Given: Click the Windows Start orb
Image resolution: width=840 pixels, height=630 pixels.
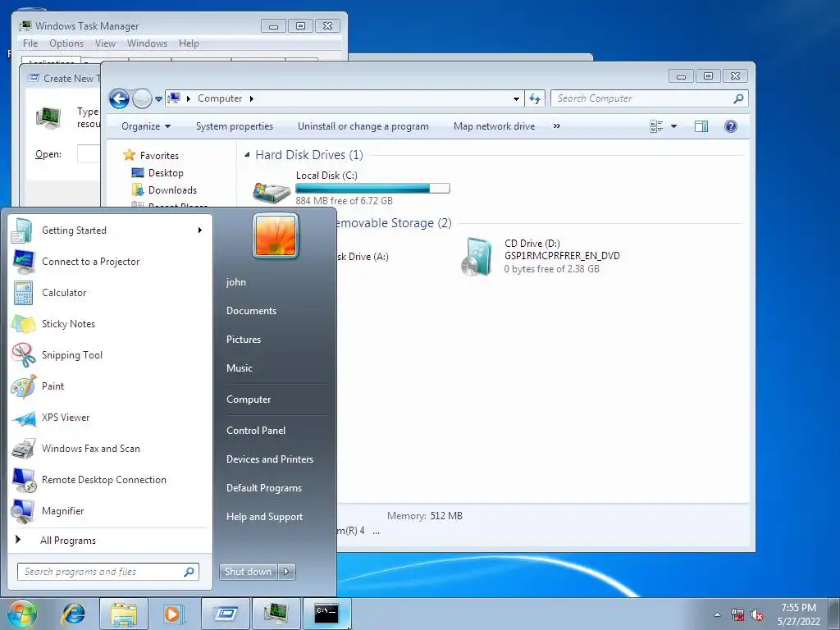Looking at the screenshot, I should [x=22, y=614].
